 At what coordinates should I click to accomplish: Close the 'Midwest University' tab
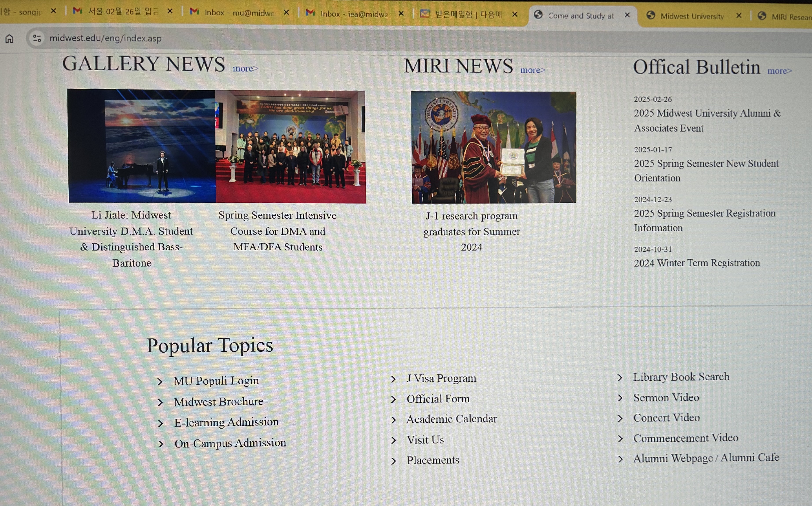pos(739,16)
